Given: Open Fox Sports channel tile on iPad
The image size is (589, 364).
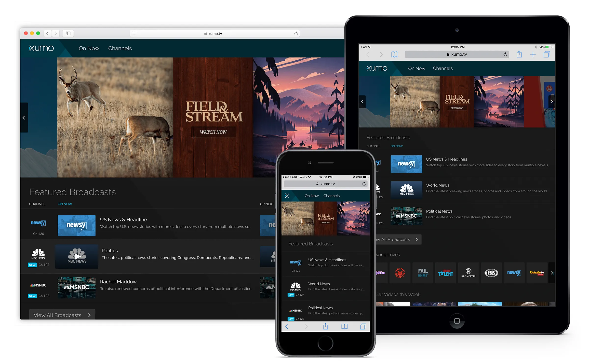Looking at the screenshot, I should coord(491,273).
